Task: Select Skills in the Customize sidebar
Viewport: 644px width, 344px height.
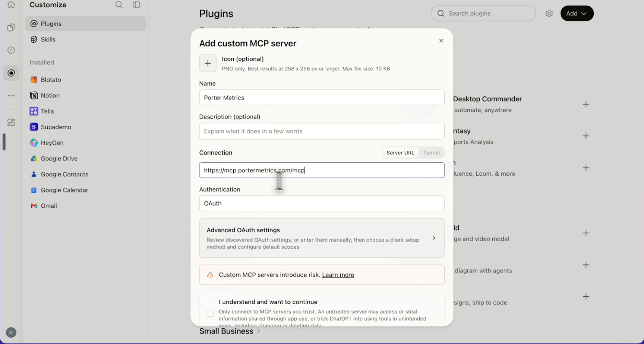Action: point(85,39)
